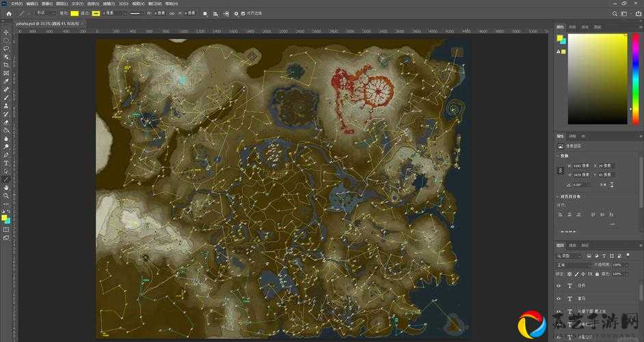
Task: Open the layer opacity dropdown arrow
Action: click(x=626, y=265)
